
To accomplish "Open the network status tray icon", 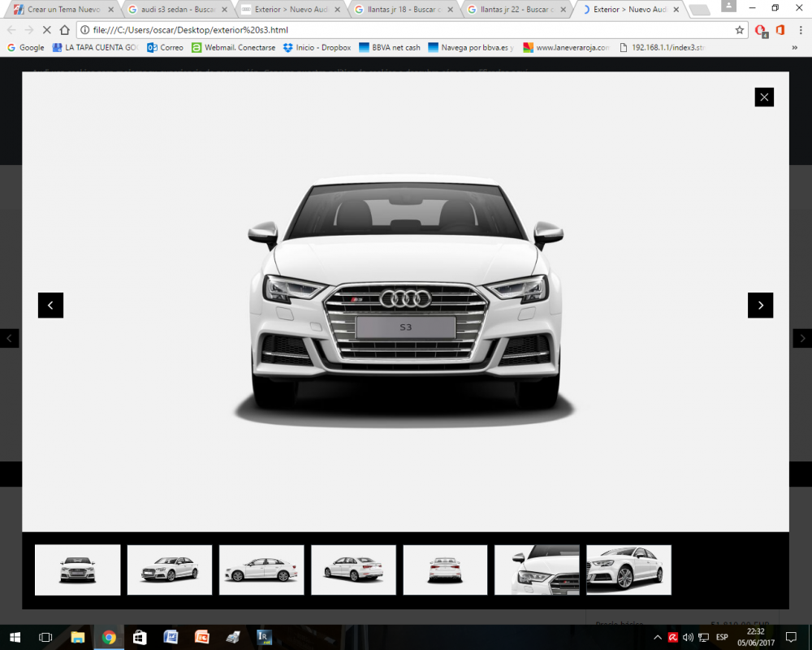I will (x=703, y=638).
